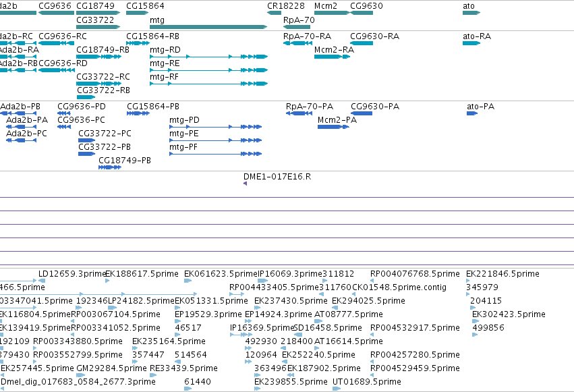The width and height of the screenshot is (574, 392).
Task: Click the CG15864 gene arrow
Action: [x=138, y=13]
